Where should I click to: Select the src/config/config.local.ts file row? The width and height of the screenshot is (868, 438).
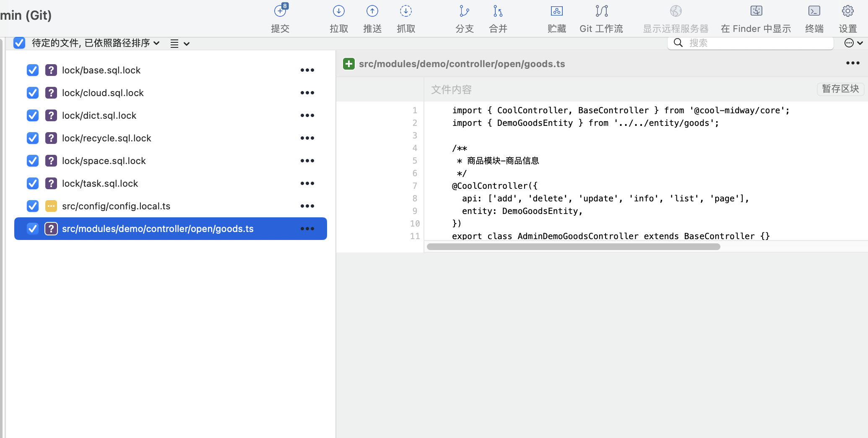pos(171,206)
